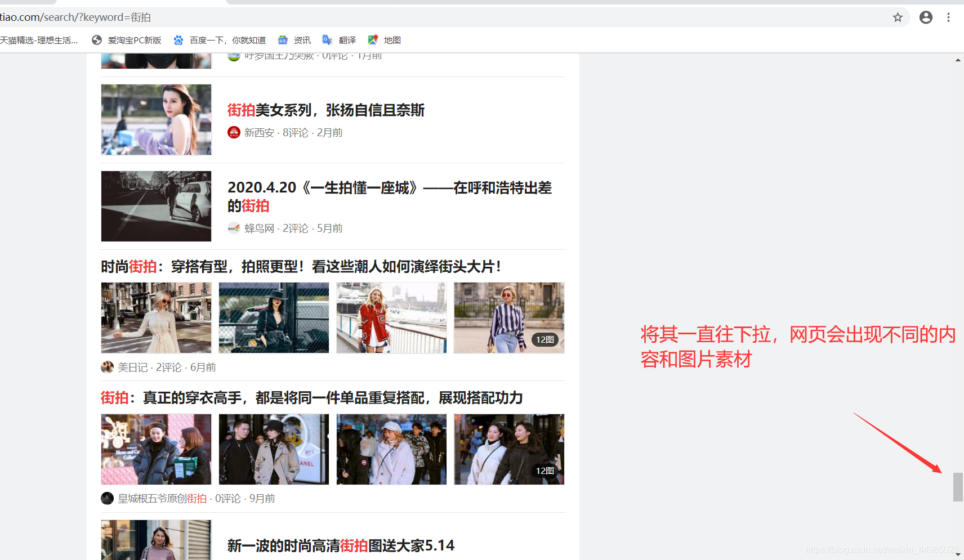Click the 皇城根五爷原创街拍 avatar icon
Viewport: 964px width, 560px height.
pyautogui.click(x=107, y=498)
